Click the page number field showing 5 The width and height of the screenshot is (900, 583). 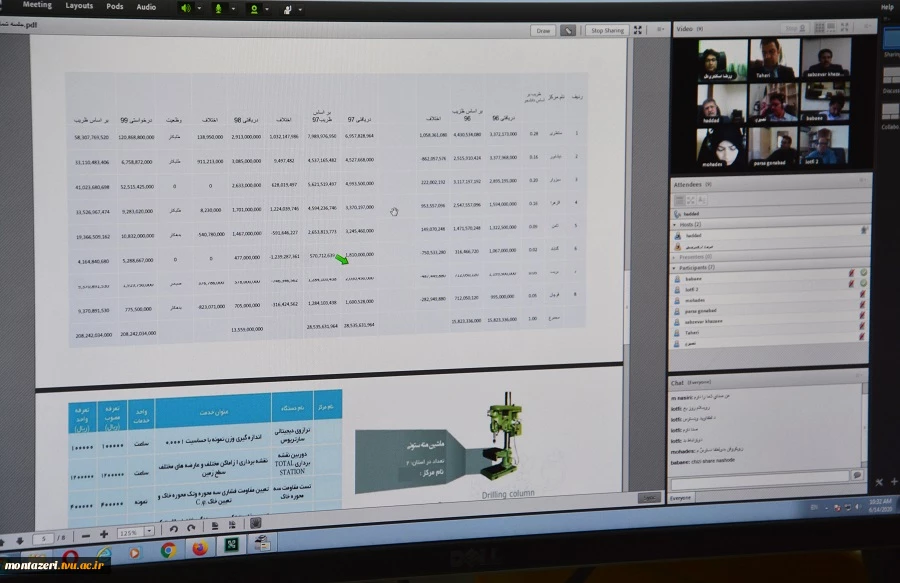point(42,539)
